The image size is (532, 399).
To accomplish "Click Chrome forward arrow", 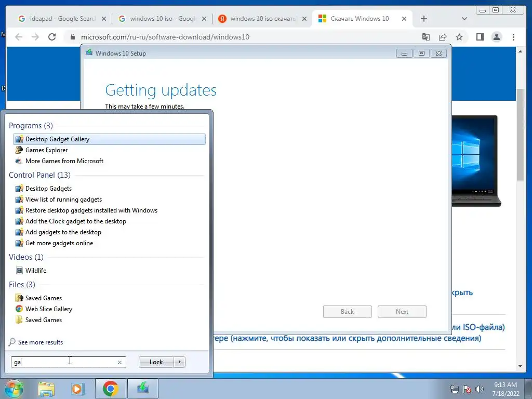I will [35, 37].
